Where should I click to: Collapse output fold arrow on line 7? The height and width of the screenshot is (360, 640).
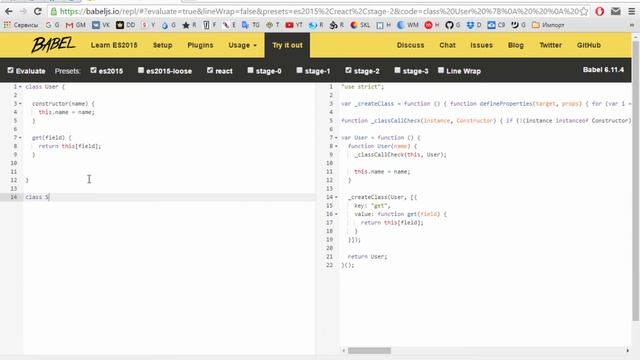[336, 138]
